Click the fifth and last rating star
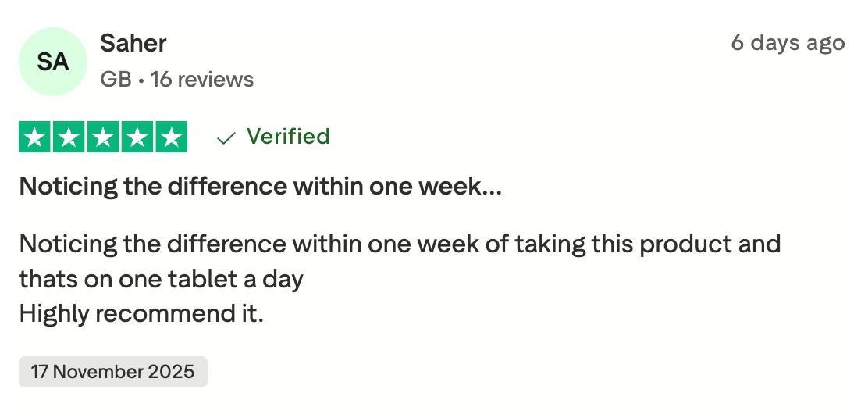The image size is (868, 414). tap(171, 137)
